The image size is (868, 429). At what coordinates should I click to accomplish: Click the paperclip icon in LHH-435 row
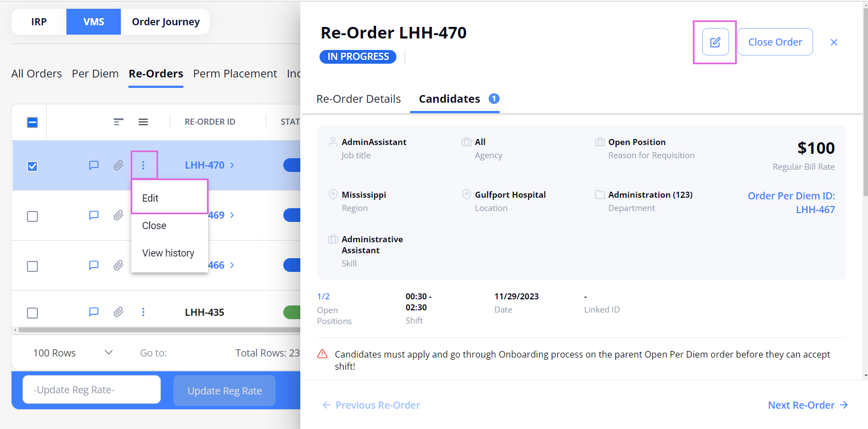tap(118, 312)
